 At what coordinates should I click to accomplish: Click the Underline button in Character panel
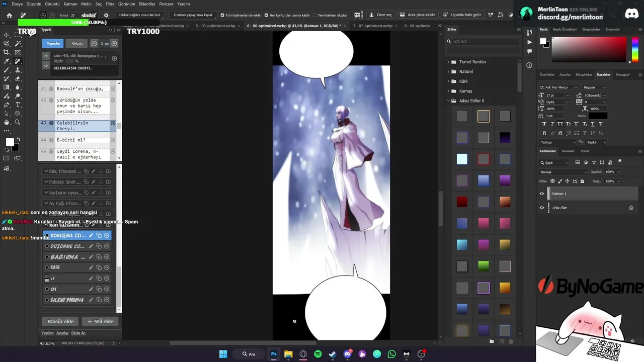point(593,124)
